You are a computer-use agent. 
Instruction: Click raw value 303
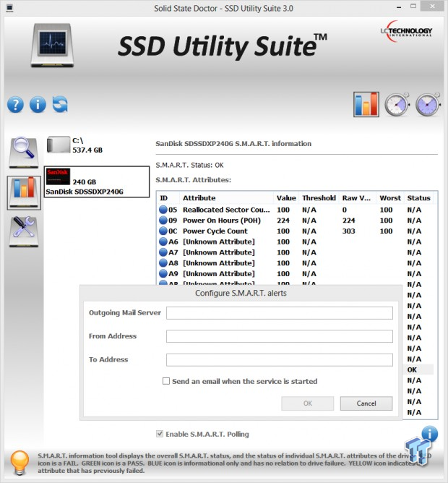348,231
